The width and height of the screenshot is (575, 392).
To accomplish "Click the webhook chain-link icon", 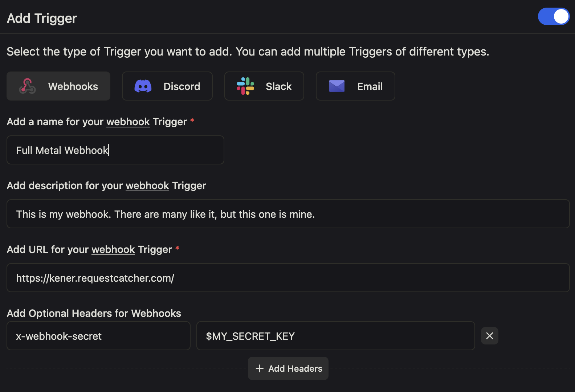I will [x=27, y=86].
